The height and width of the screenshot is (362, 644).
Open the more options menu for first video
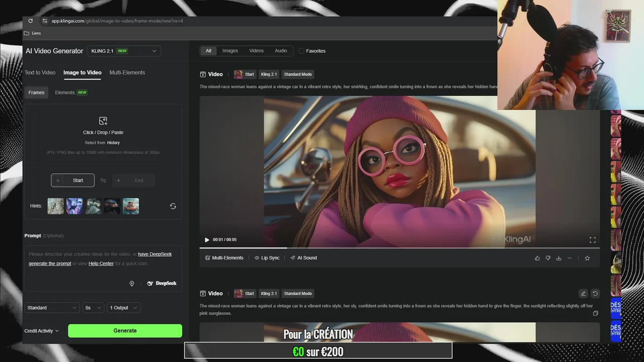point(570,258)
